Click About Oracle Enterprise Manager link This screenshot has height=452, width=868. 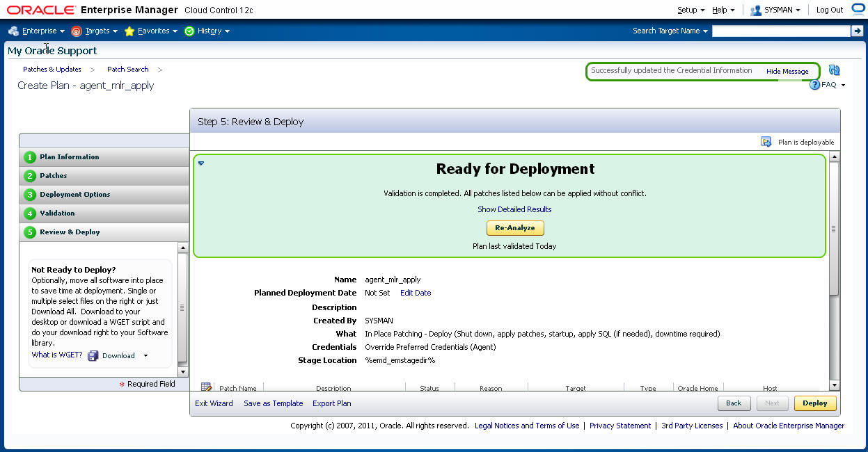pos(789,426)
